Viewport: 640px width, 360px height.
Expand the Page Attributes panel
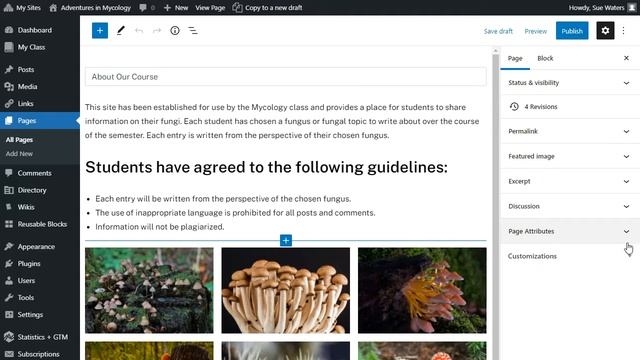(x=569, y=231)
